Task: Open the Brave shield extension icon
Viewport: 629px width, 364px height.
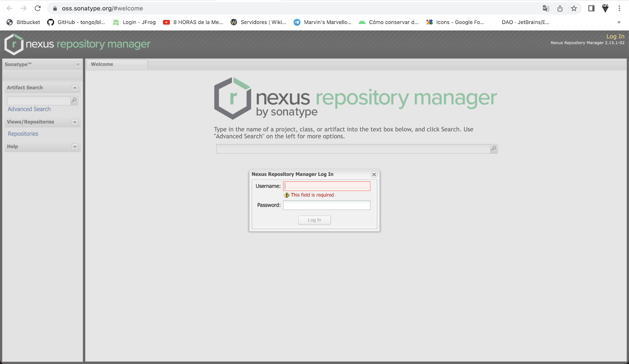Action: point(605,8)
